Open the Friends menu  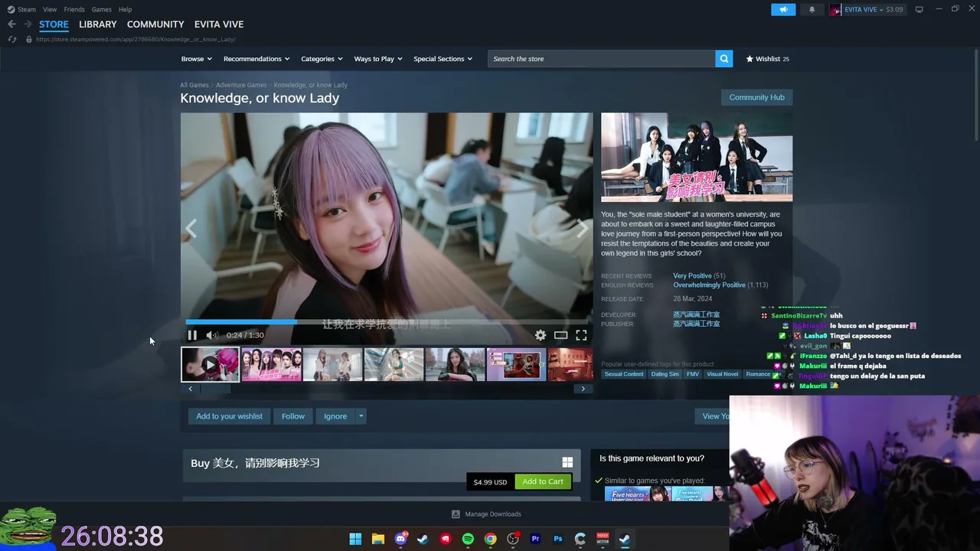(74, 9)
